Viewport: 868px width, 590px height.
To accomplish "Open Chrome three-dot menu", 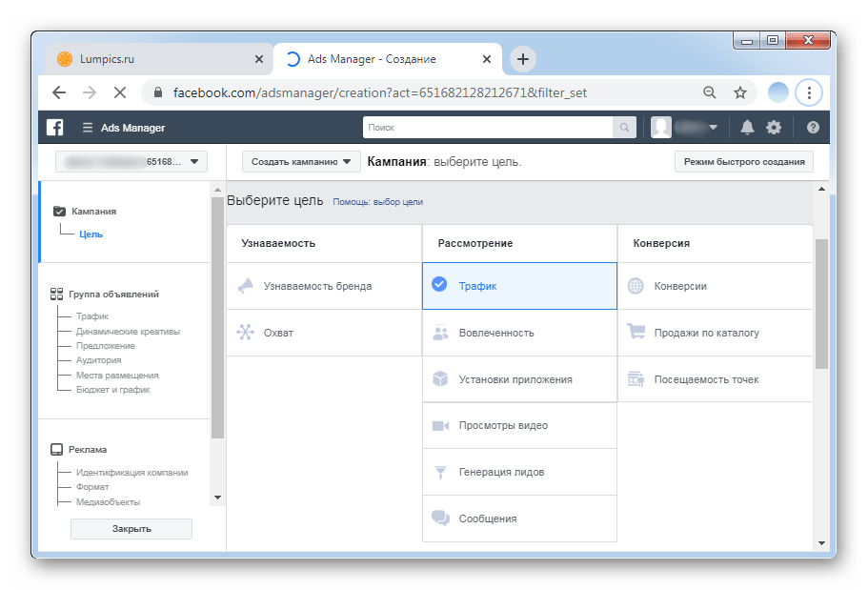I will pyautogui.click(x=809, y=92).
